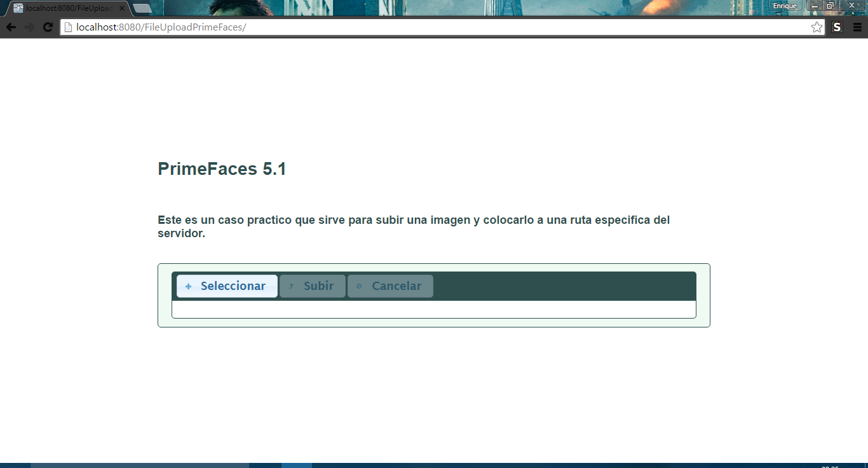
Task: Click the S extension icon
Action: (837, 27)
